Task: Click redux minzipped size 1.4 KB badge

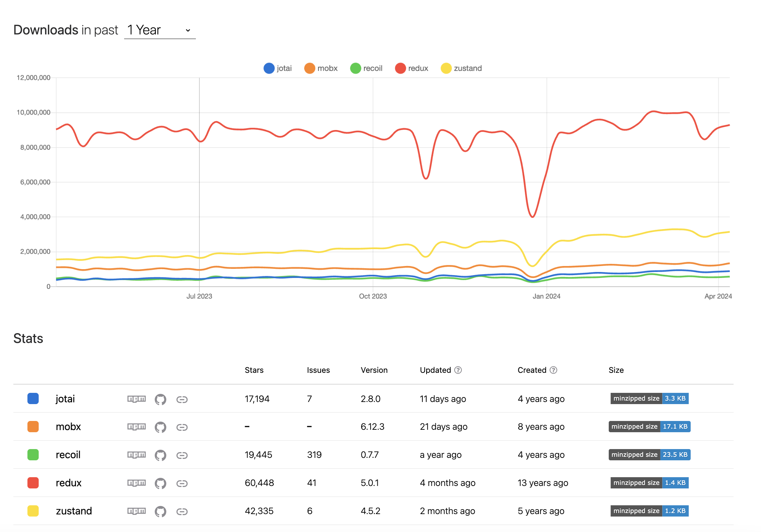Action: pos(650,483)
